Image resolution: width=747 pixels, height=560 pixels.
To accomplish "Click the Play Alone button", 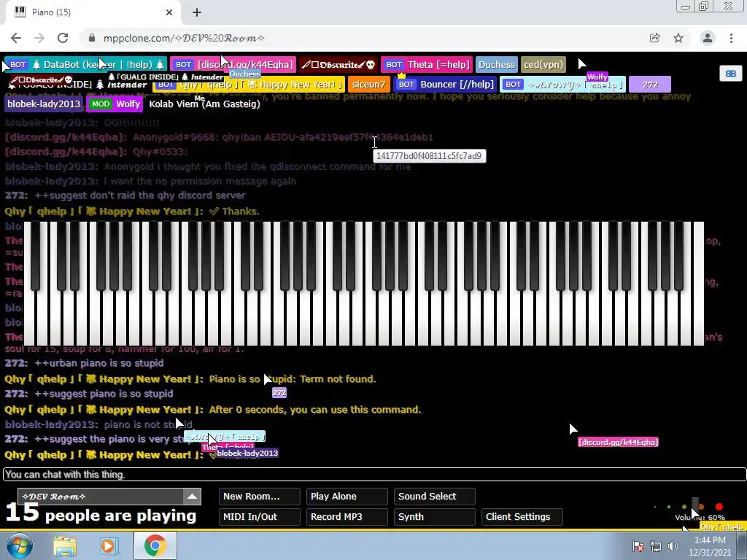I will point(347,496).
